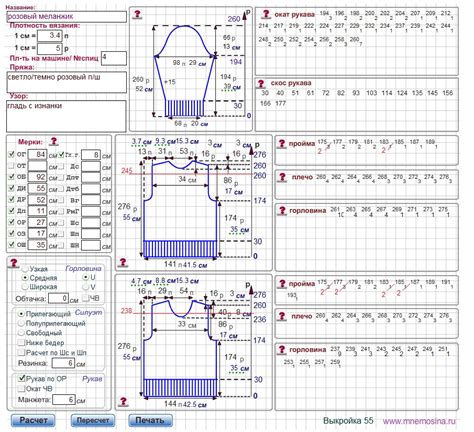Open help icon for back piece пройма
The width and height of the screenshot is (474, 432).
click(x=282, y=144)
